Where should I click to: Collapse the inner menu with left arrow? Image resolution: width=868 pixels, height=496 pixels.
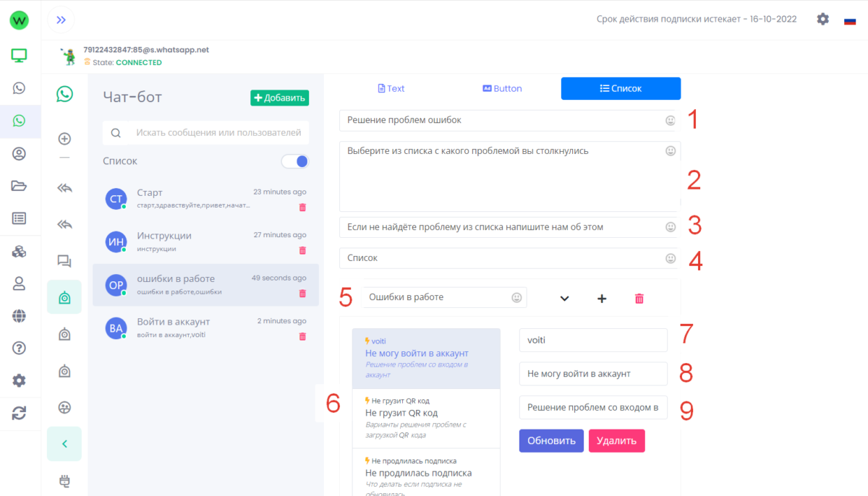pos(64,444)
